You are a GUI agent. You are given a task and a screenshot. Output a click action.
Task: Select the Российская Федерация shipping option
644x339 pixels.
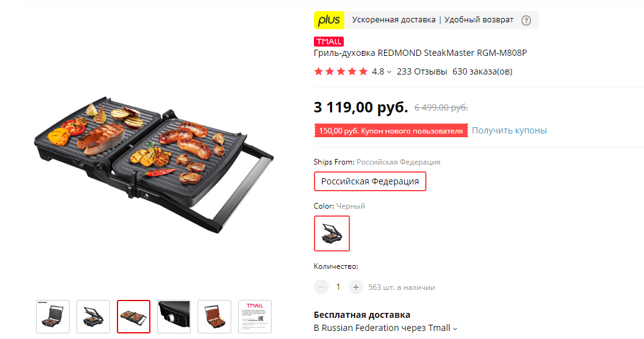point(370,181)
